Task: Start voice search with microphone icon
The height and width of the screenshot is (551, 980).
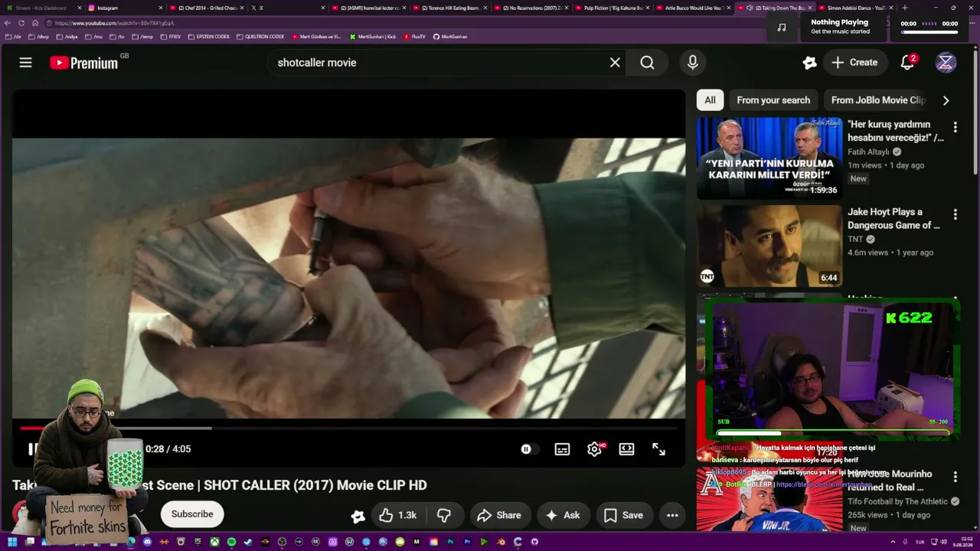Action: coord(693,63)
